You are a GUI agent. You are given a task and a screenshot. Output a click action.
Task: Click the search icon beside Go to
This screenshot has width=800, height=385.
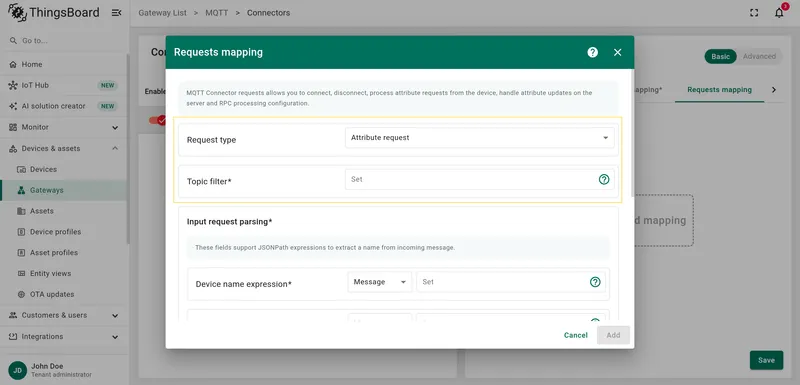13,40
